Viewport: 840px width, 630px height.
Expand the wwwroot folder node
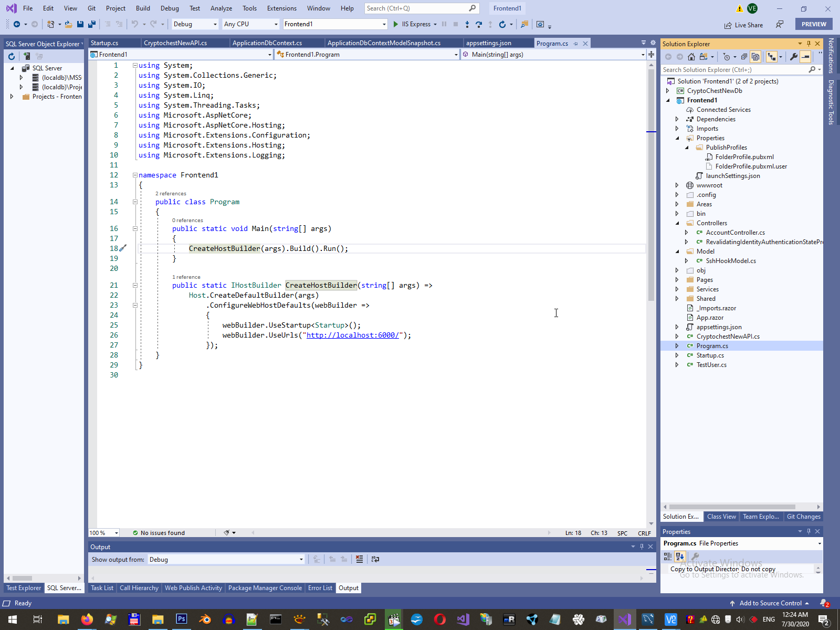pos(677,185)
